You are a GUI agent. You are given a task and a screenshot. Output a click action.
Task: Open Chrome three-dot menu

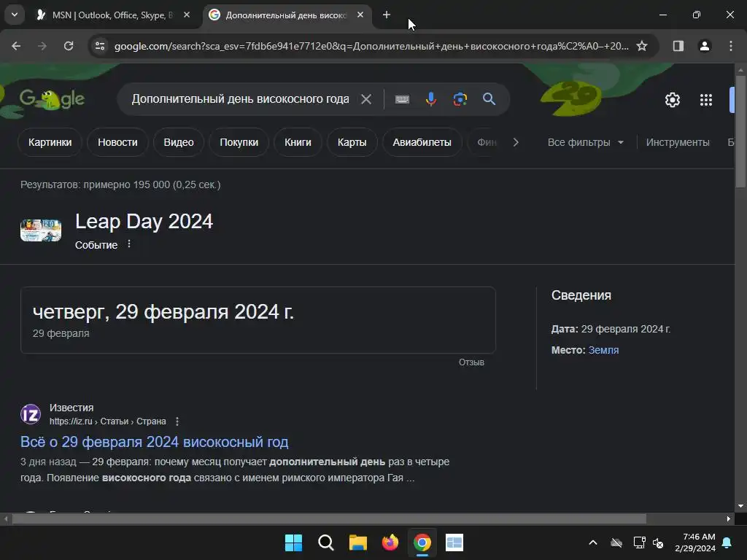731,46
